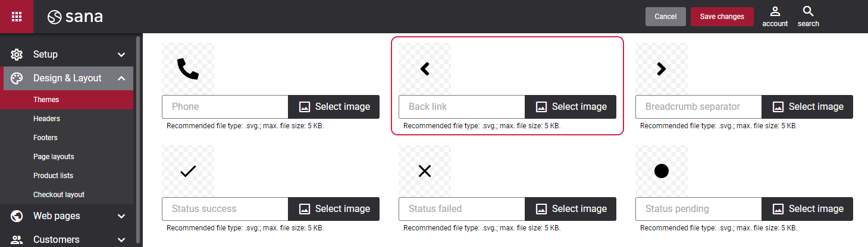Viewport: 868px width, 247px height.
Task: Expand the Web pages chevron
Action: point(121,216)
